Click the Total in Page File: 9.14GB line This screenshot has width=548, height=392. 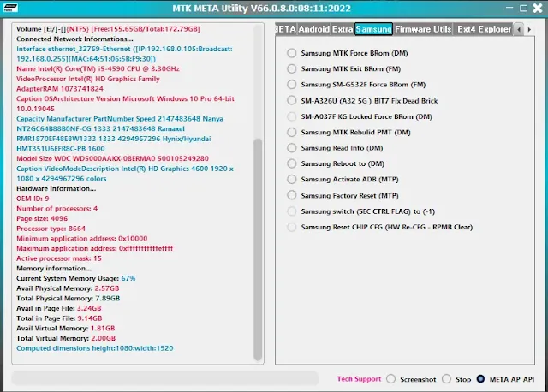click(59, 318)
